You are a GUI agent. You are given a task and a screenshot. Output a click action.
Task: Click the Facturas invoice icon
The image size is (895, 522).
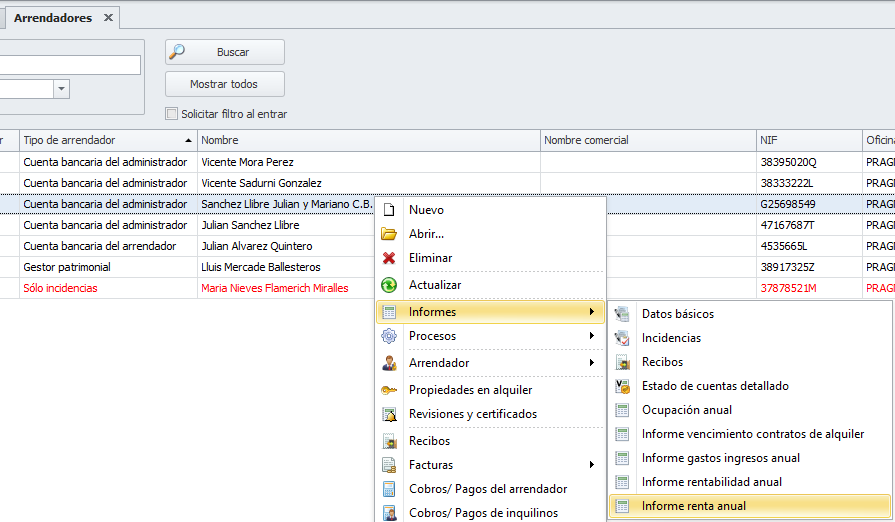389,465
